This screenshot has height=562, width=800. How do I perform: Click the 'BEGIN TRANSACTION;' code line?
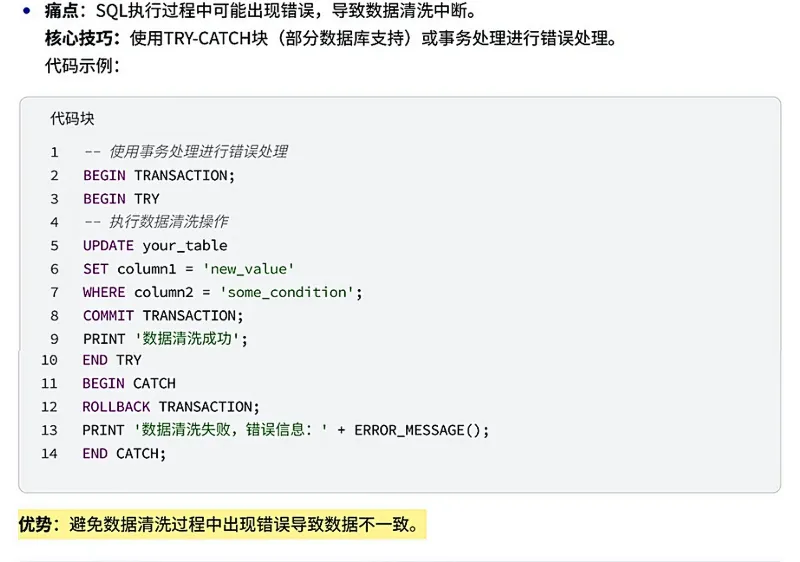tap(158, 175)
